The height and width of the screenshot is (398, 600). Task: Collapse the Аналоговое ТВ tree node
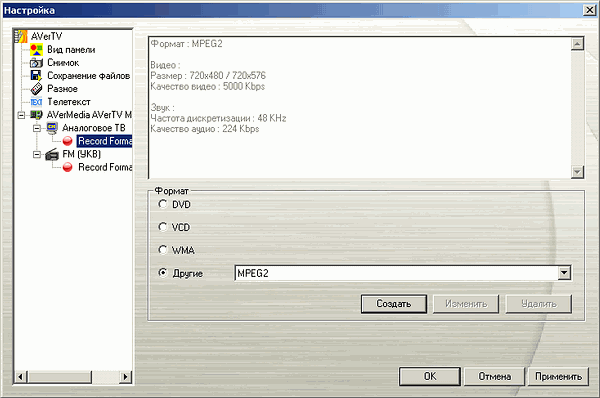pos(37,128)
